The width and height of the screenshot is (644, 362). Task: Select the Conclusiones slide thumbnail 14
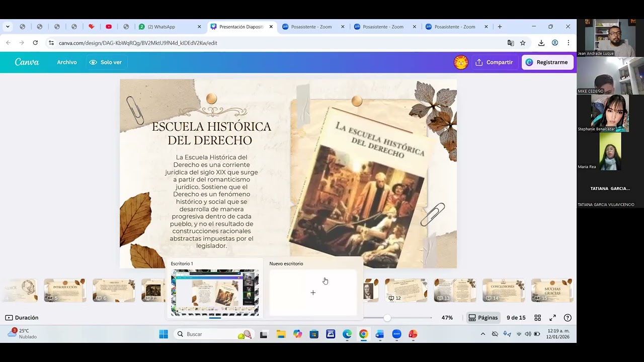pos(504,291)
